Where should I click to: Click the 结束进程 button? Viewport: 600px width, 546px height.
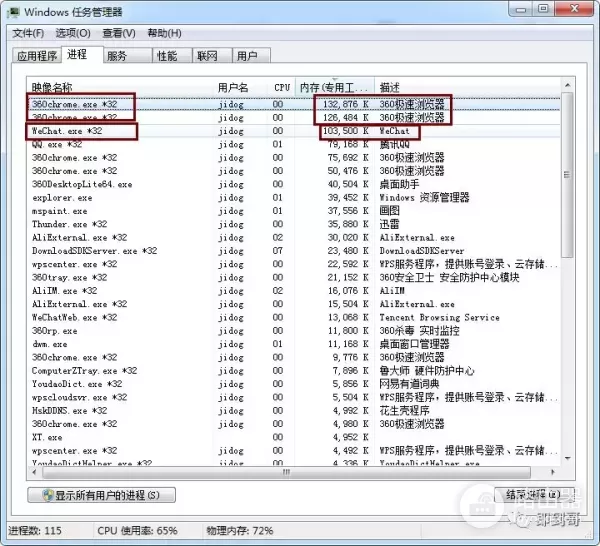[534, 495]
